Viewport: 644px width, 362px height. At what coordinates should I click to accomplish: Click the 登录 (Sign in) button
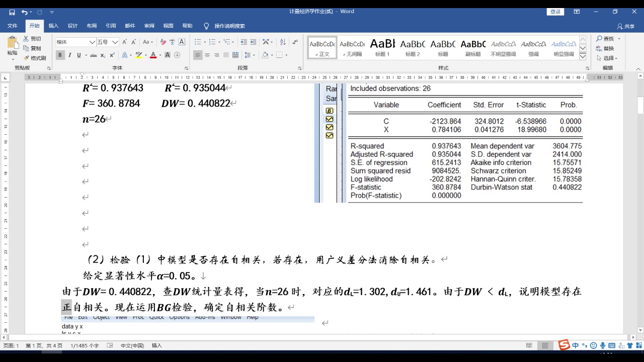point(555,12)
